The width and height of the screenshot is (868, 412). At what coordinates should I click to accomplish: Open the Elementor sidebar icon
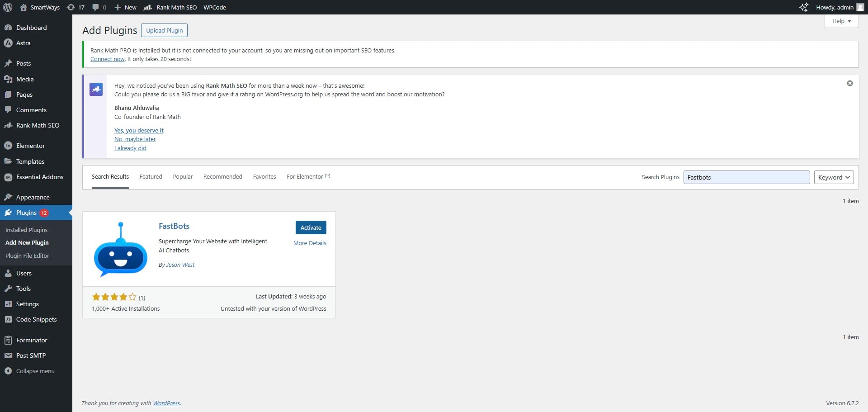click(x=8, y=145)
